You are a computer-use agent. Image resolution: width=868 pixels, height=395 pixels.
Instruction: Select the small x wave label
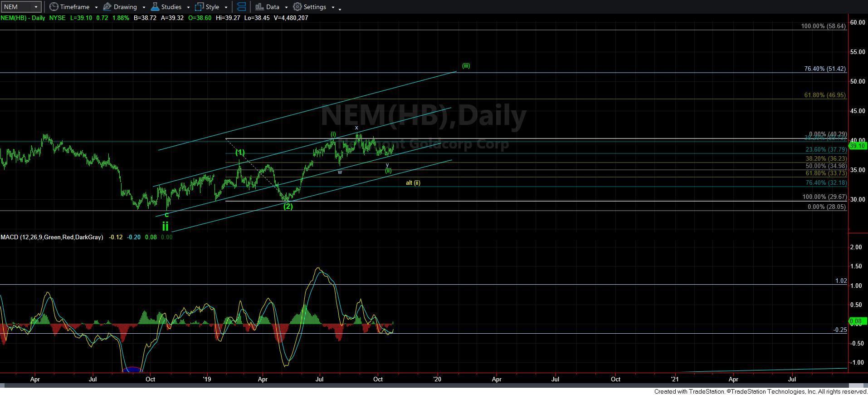click(356, 128)
